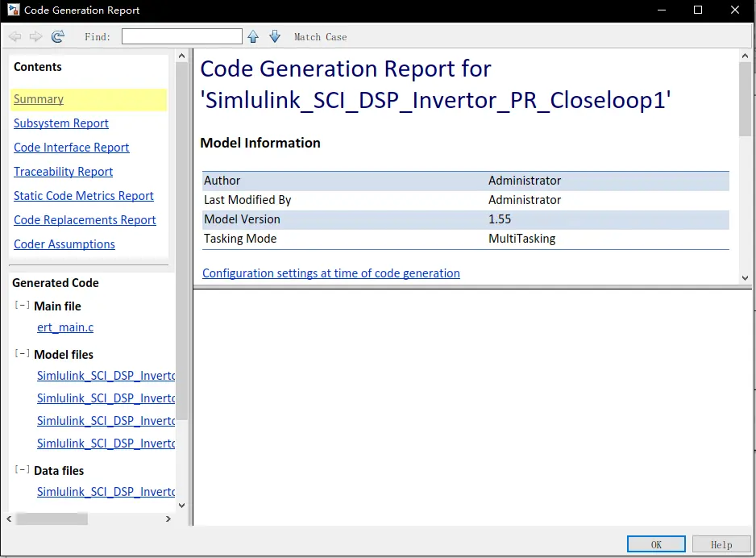
Task: Click the refresh report icon
Action: [x=58, y=36]
